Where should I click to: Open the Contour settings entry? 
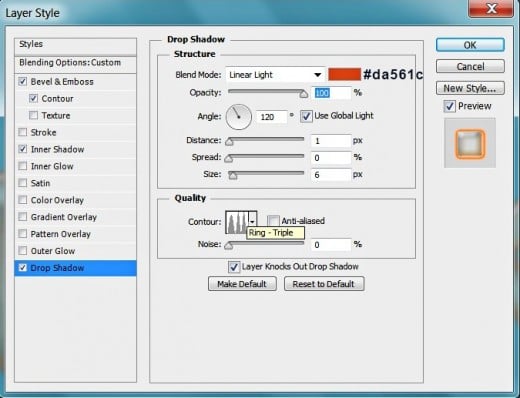coord(57,99)
